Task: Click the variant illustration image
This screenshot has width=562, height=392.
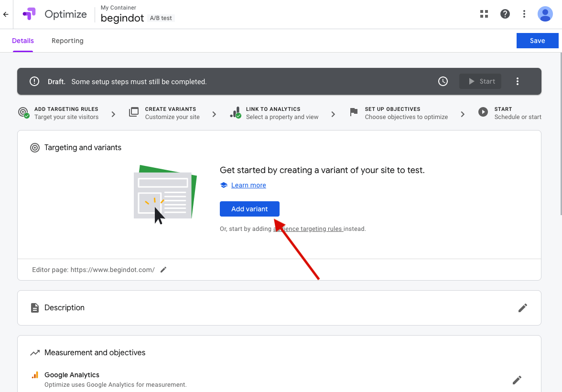Action: pos(165,195)
